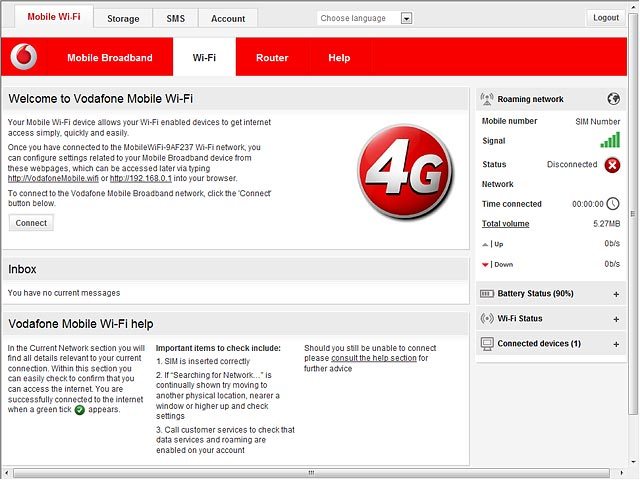This screenshot has width=640, height=480.
Task: Click the 00:00:00 time connected value
Action: click(x=587, y=204)
